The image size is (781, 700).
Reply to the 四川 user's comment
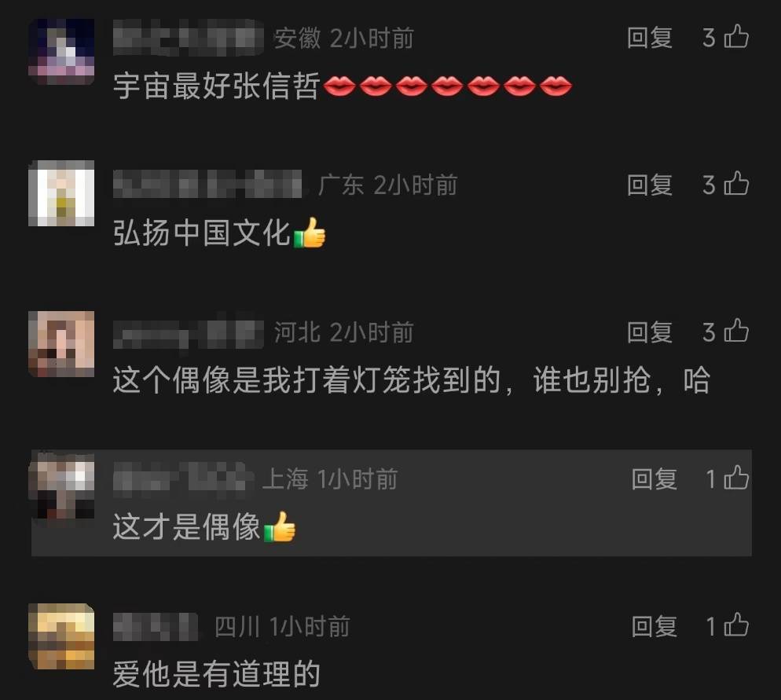tap(654, 626)
